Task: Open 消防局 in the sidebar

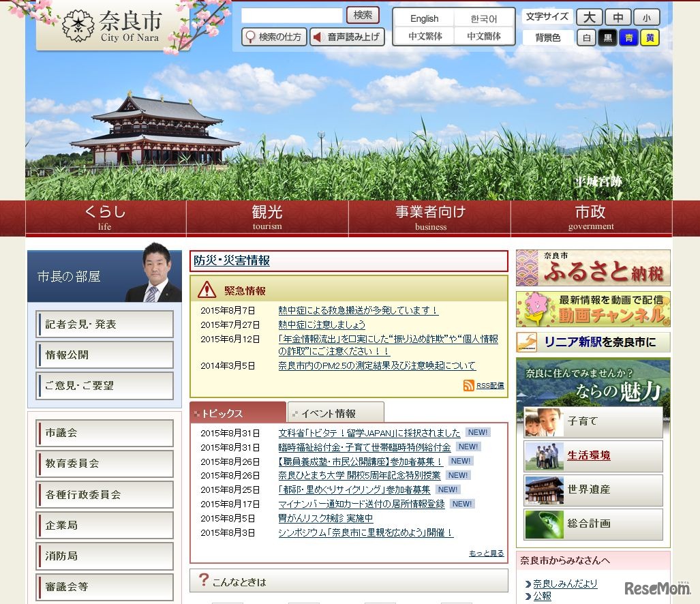Action: pyautogui.click(x=104, y=556)
